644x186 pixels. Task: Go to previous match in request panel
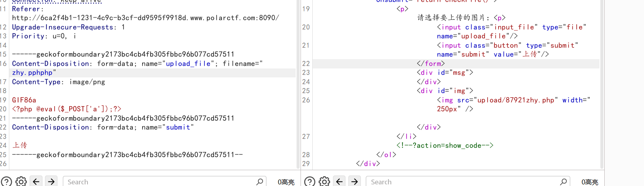(x=36, y=182)
